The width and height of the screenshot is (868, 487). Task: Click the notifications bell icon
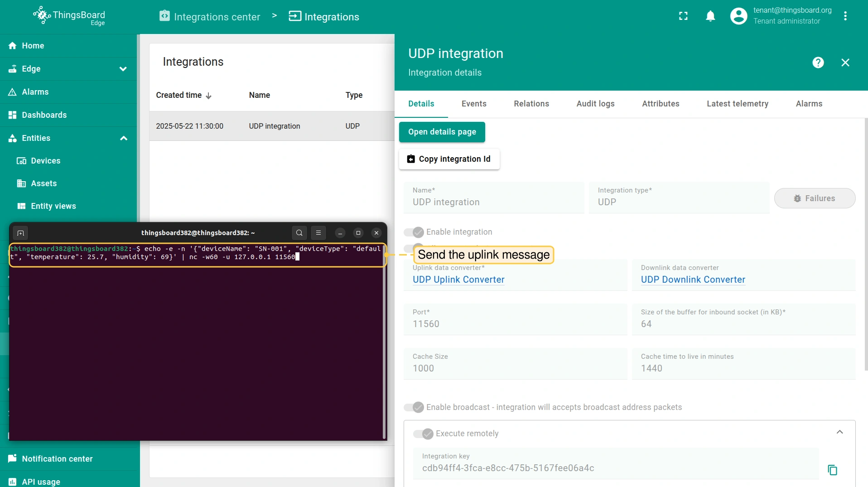tap(710, 16)
